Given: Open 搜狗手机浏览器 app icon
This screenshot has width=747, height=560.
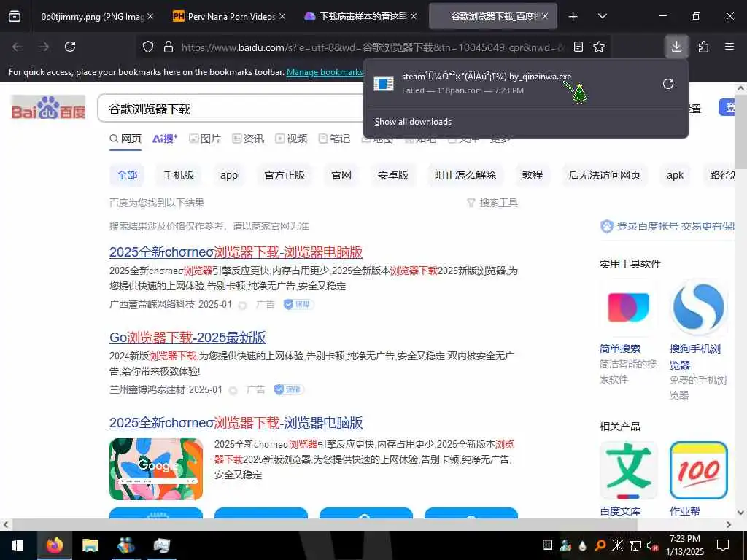Looking at the screenshot, I should click(698, 308).
